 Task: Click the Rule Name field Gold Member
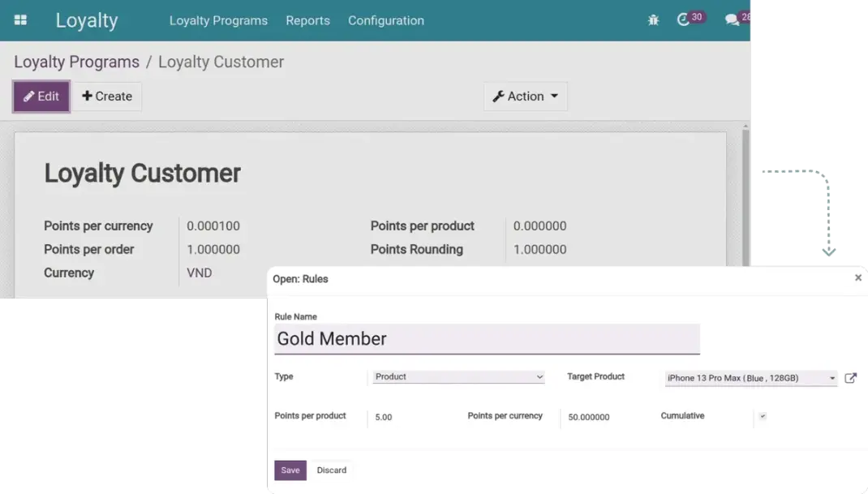[x=487, y=339]
